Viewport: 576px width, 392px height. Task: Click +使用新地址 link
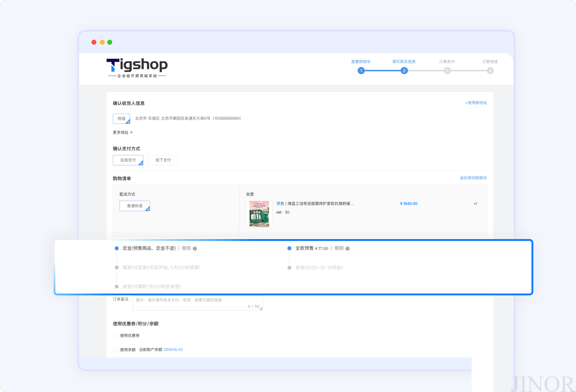pyautogui.click(x=476, y=103)
